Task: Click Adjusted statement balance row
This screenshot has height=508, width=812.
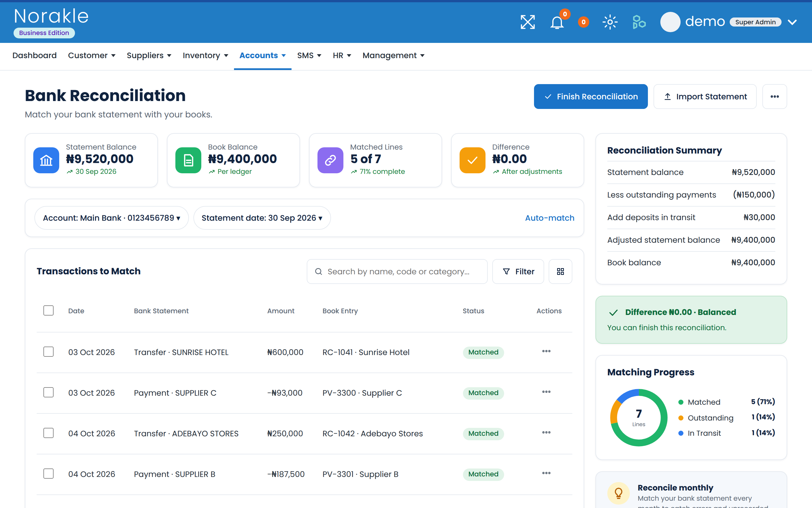Action: click(x=691, y=240)
